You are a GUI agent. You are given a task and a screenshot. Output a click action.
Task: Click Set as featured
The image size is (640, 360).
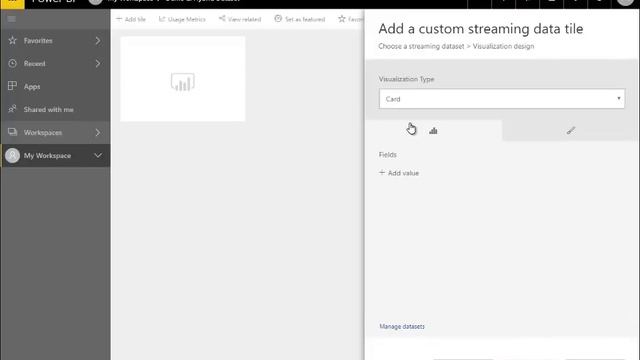coord(300,19)
